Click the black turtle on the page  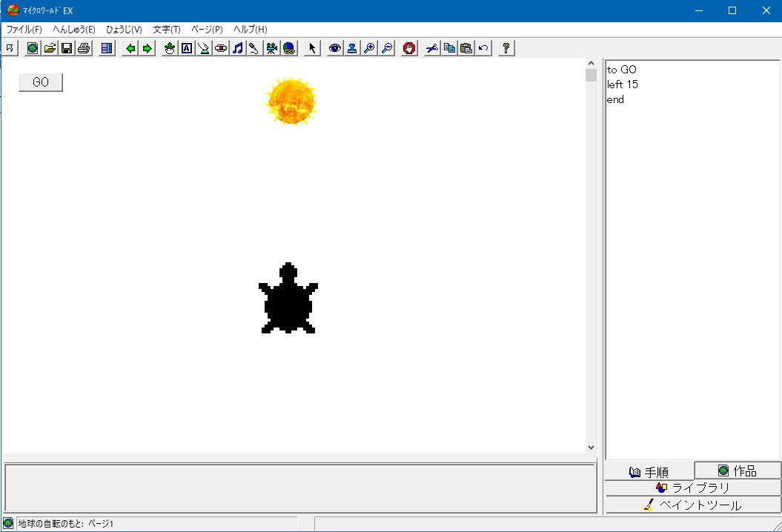tap(288, 298)
